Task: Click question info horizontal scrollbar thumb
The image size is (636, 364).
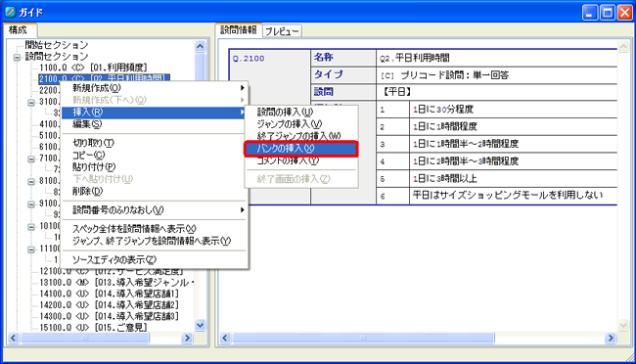Action: [x=363, y=338]
